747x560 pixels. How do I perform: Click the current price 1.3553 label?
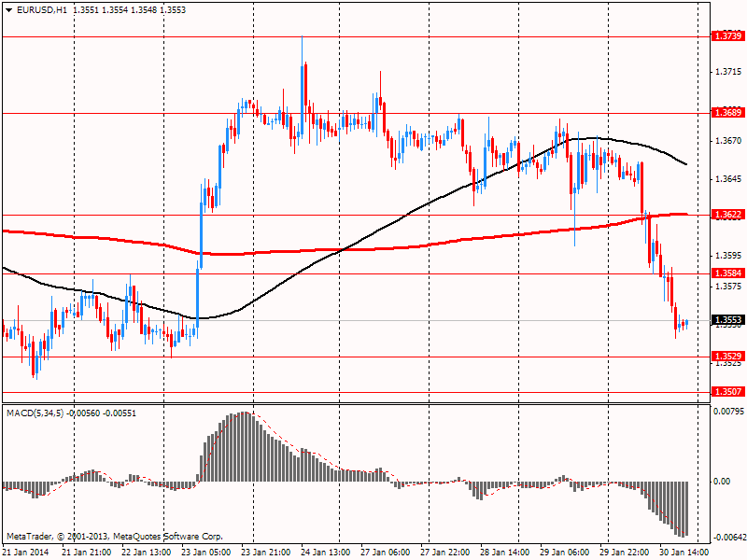[x=727, y=320]
